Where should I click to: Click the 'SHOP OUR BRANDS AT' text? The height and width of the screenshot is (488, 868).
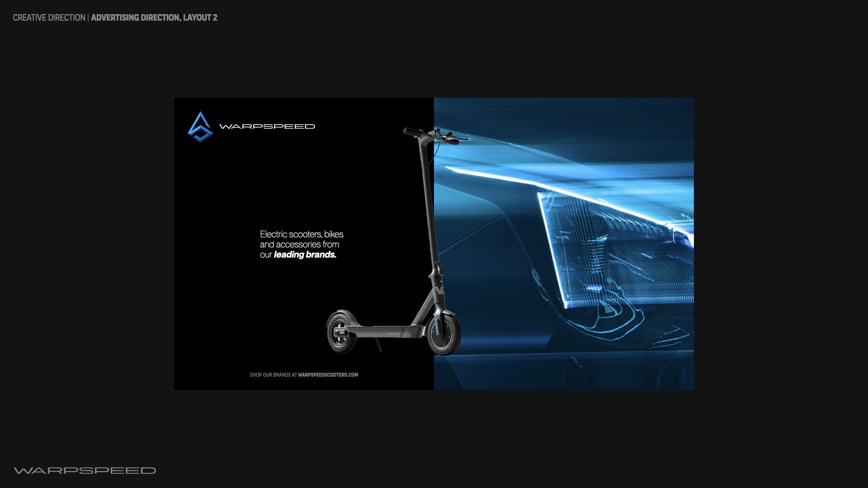tap(273, 375)
